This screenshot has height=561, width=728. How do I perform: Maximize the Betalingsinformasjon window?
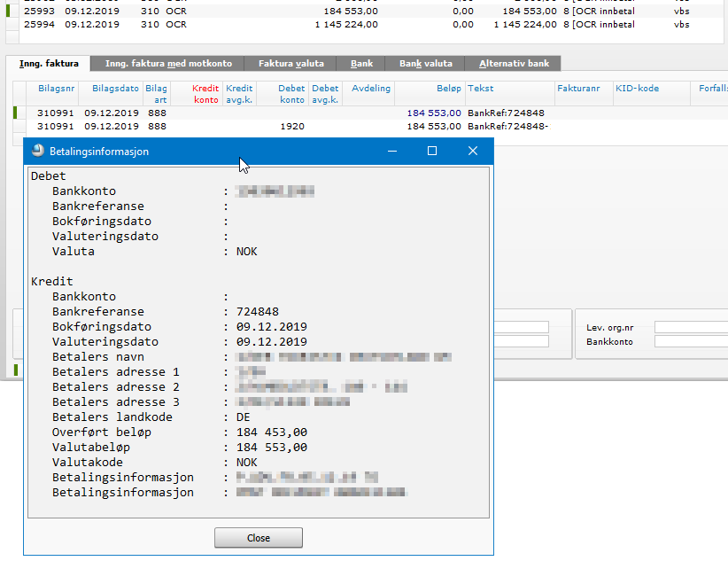[x=432, y=151]
